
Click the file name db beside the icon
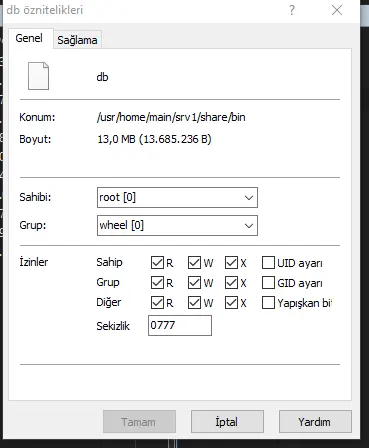[102, 77]
